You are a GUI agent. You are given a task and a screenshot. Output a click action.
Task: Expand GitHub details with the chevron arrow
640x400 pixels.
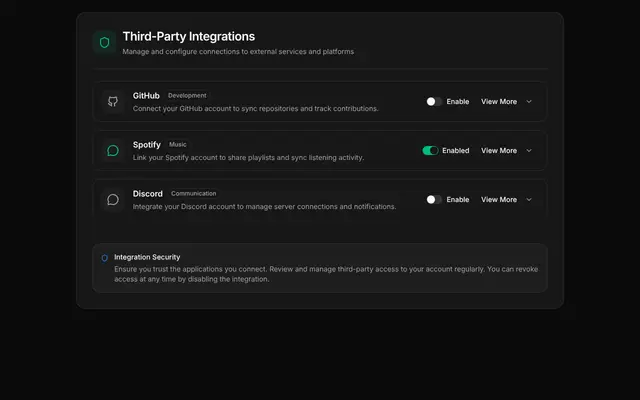[x=529, y=102]
